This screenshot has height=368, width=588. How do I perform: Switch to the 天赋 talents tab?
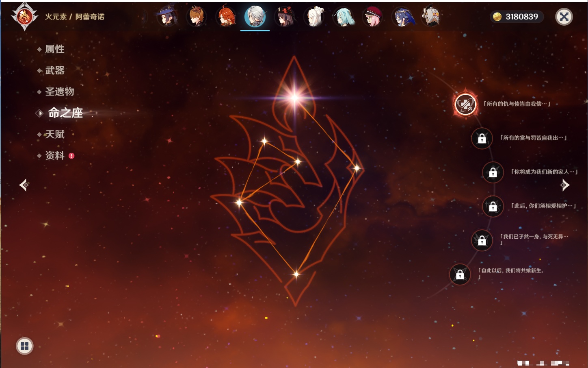54,134
